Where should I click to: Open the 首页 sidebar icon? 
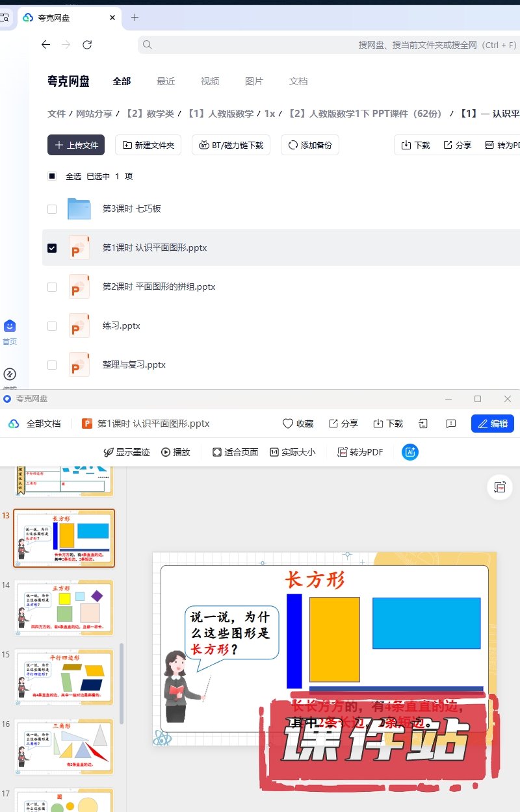point(10,326)
